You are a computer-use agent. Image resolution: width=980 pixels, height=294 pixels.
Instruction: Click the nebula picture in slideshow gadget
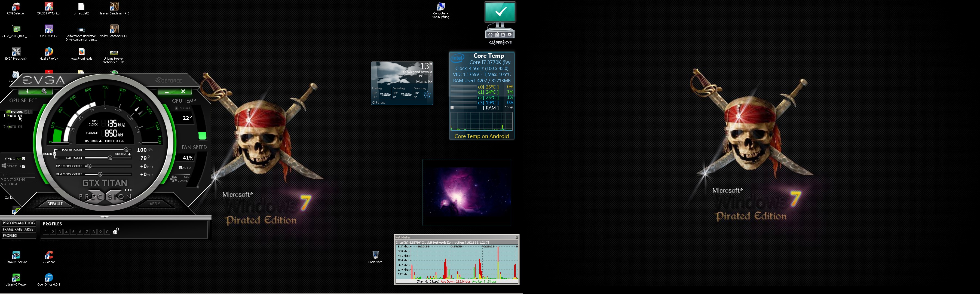click(x=467, y=192)
